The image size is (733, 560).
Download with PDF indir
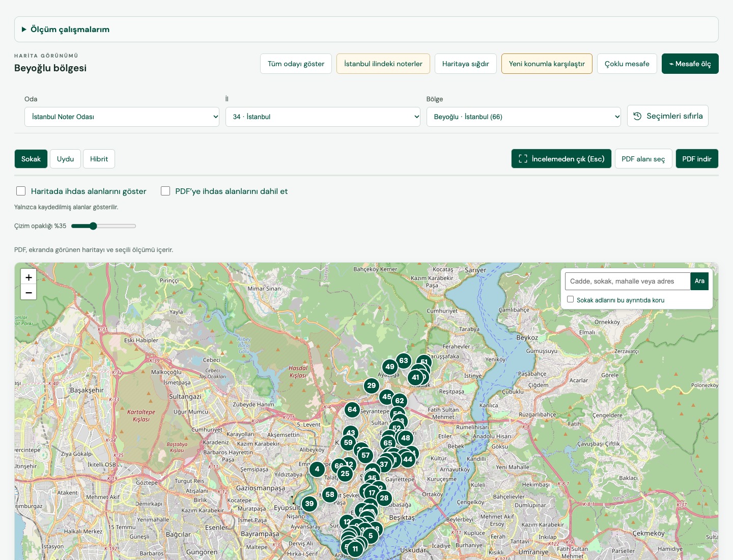pyautogui.click(x=697, y=159)
